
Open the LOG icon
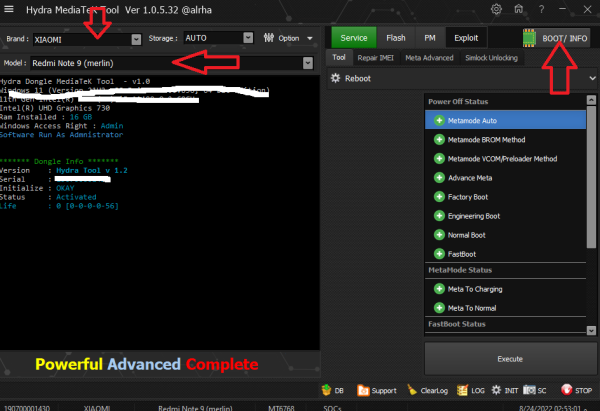click(462, 390)
